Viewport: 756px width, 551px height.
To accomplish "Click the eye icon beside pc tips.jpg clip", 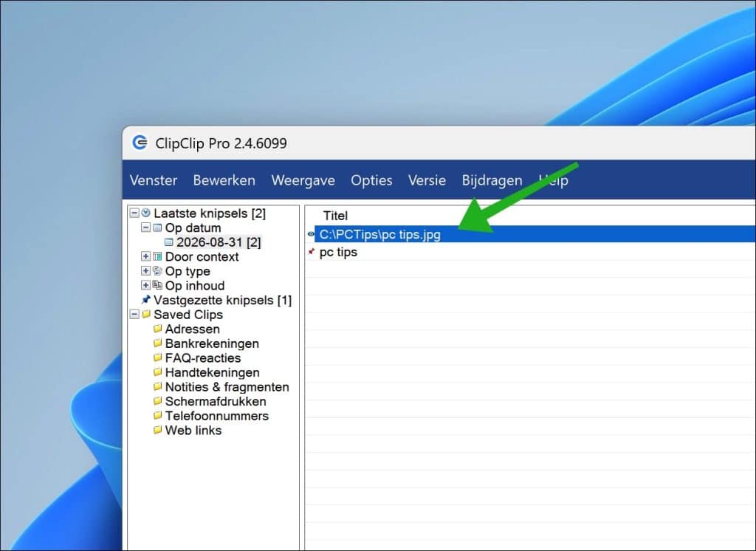I will coord(311,234).
